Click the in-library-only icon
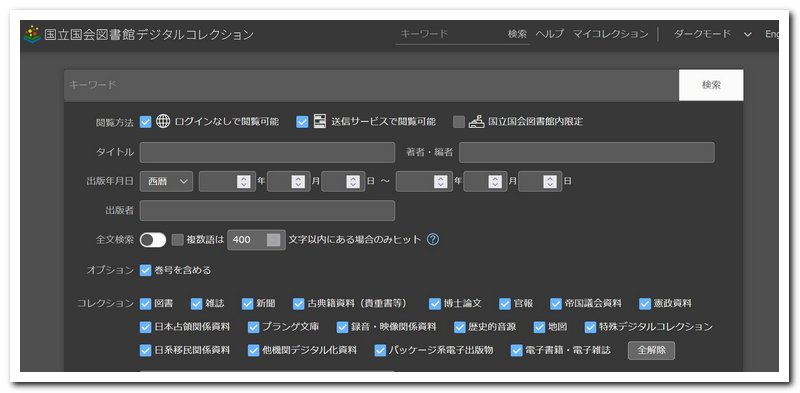The height and width of the screenshot is (393, 800). pos(476,121)
